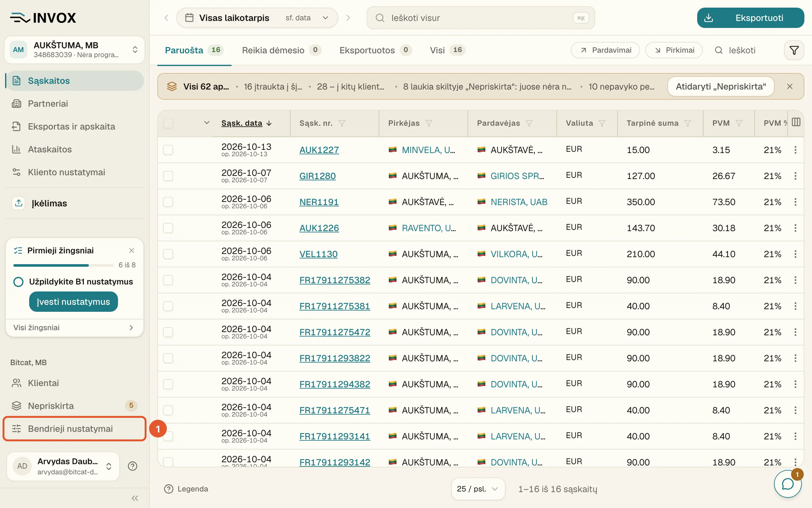
Task: Check the NER1191 row checkbox
Action: click(168, 202)
